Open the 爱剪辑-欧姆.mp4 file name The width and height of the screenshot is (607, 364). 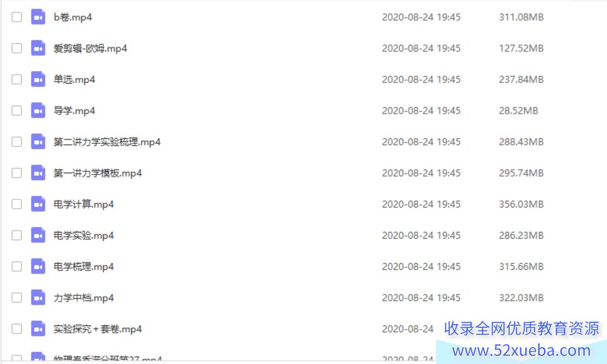coord(90,49)
